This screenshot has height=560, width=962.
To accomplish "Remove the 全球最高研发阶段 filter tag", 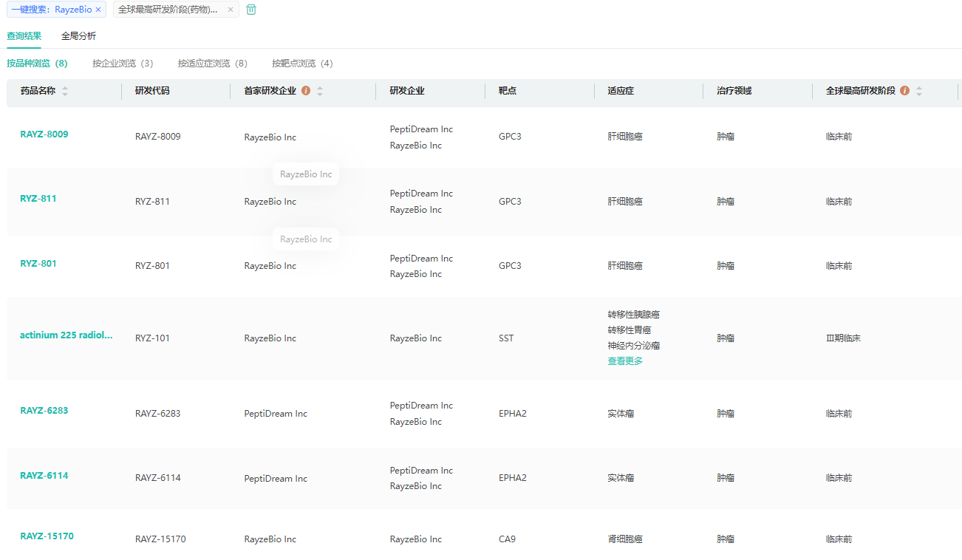I will [230, 10].
